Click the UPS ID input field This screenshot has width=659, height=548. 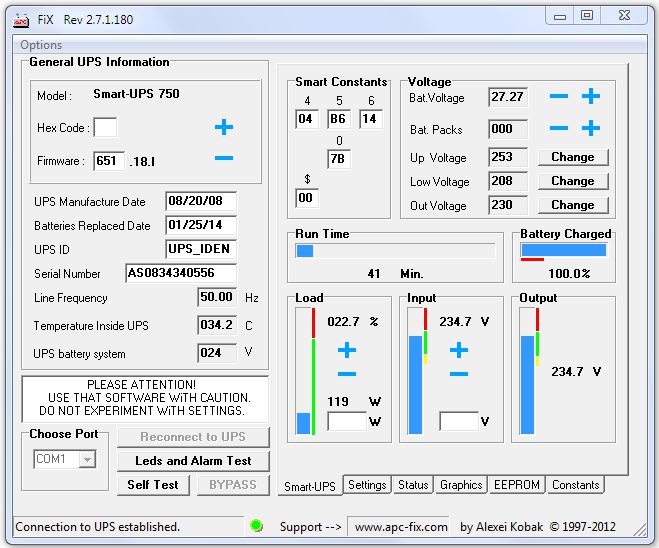201,249
